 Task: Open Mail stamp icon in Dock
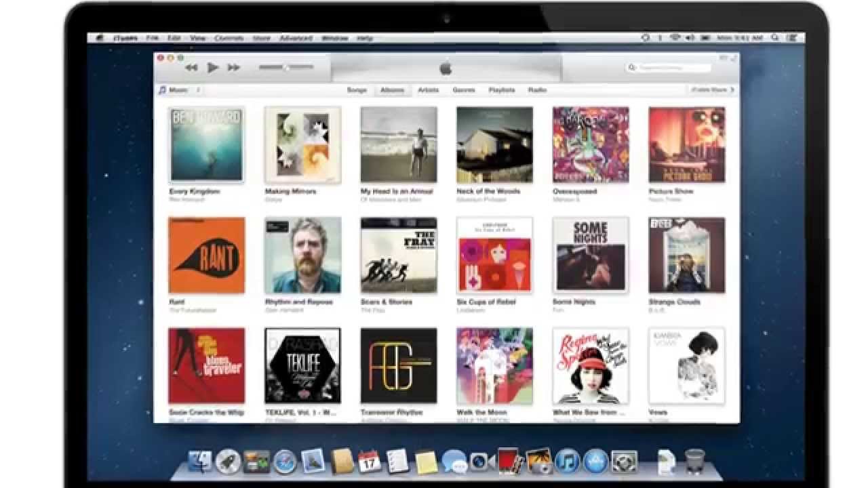pos(314,462)
